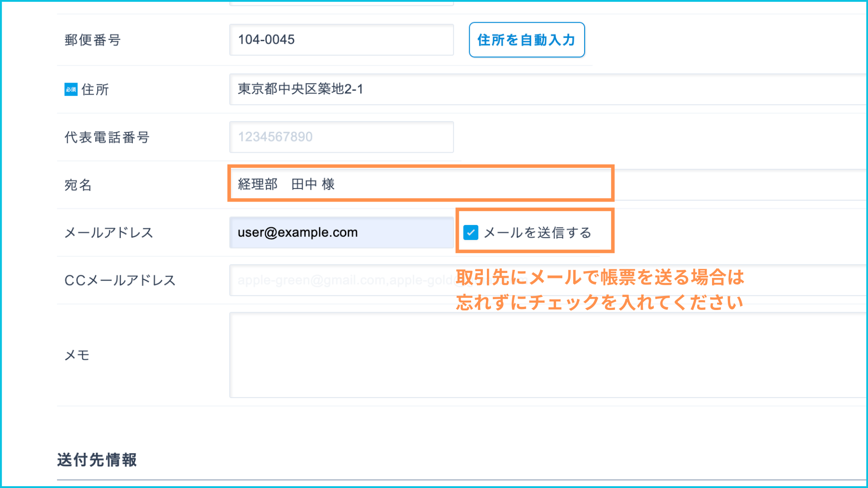Click the 住所 field label text
Image resolution: width=868 pixels, height=488 pixels.
tap(95, 89)
